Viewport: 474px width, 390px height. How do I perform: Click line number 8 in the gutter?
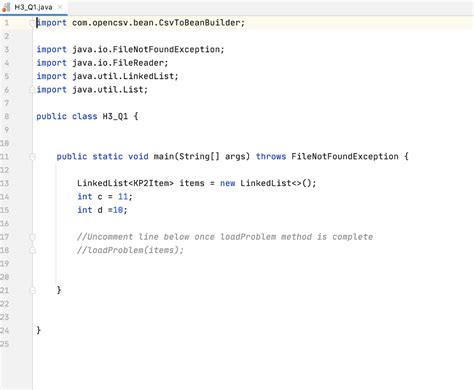pyautogui.click(x=6, y=116)
